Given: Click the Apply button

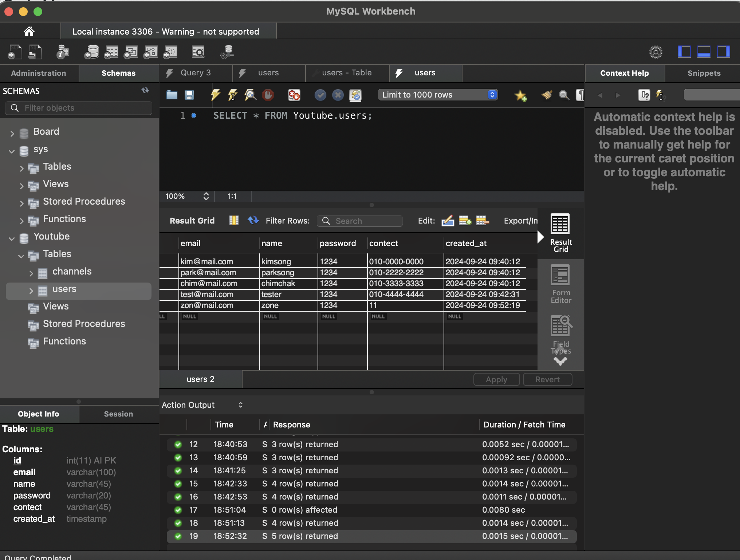Looking at the screenshot, I should [x=496, y=379].
